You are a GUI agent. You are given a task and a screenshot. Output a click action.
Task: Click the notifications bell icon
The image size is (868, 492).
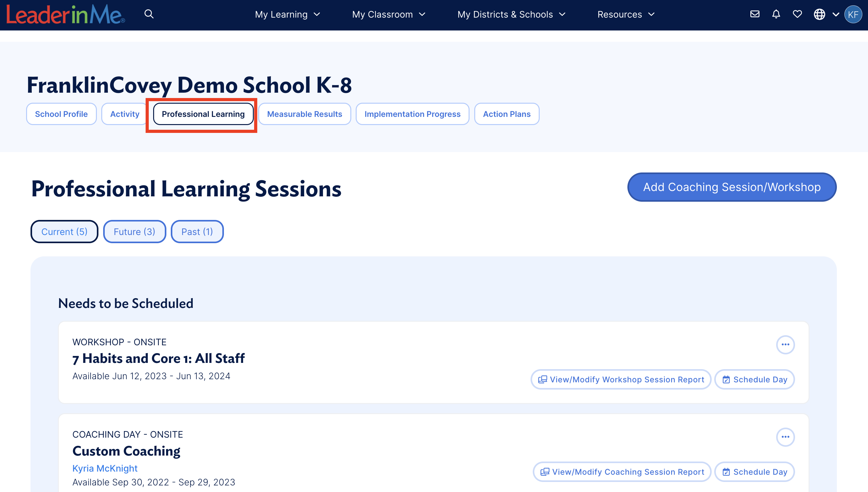776,14
